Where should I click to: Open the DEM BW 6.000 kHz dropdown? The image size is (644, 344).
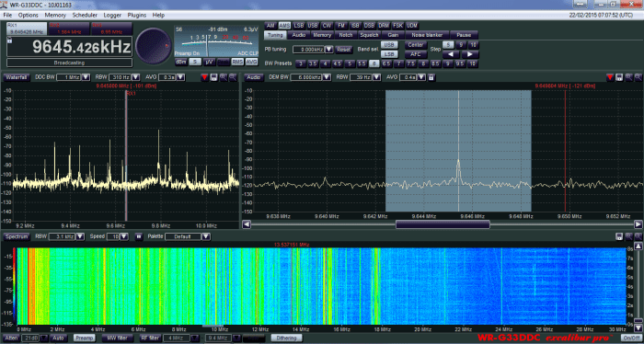(327, 77)
